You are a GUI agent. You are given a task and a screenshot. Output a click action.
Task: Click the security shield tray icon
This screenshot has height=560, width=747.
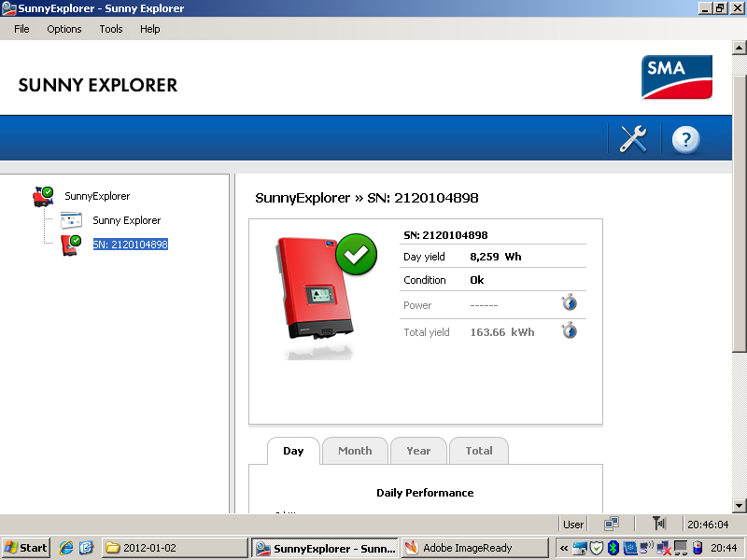pyautogui.click(x=597, y=548)
